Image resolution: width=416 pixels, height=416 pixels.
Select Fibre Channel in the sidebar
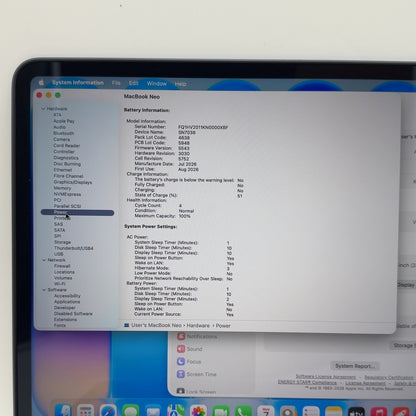coord(68,176)
